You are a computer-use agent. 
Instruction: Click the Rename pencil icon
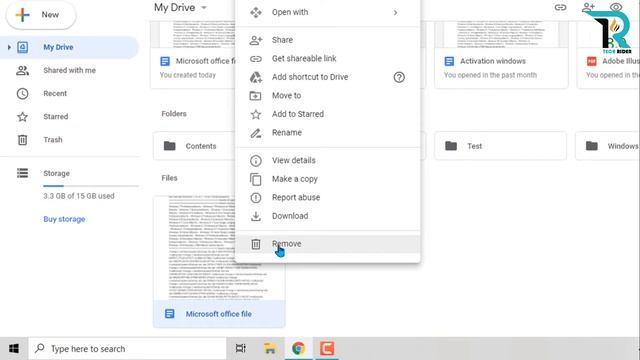256,133
